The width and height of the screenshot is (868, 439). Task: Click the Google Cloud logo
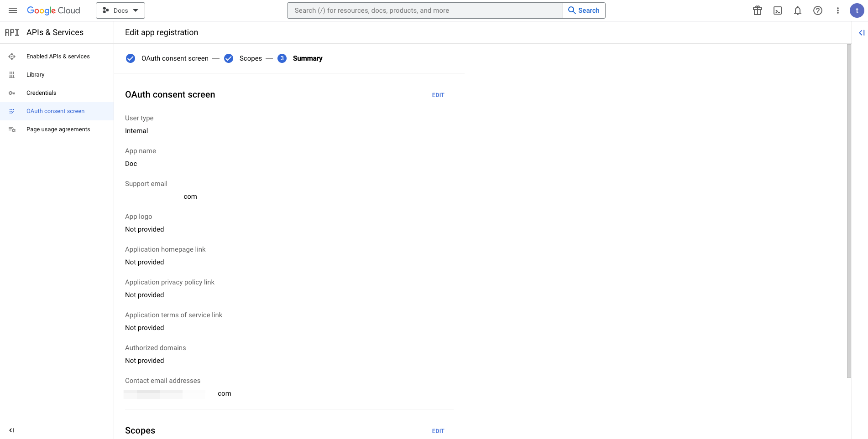[x=53, y=10]
